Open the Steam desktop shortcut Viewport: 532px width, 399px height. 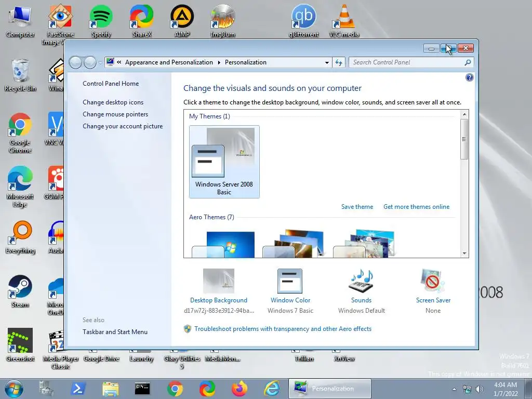(20, 291)
